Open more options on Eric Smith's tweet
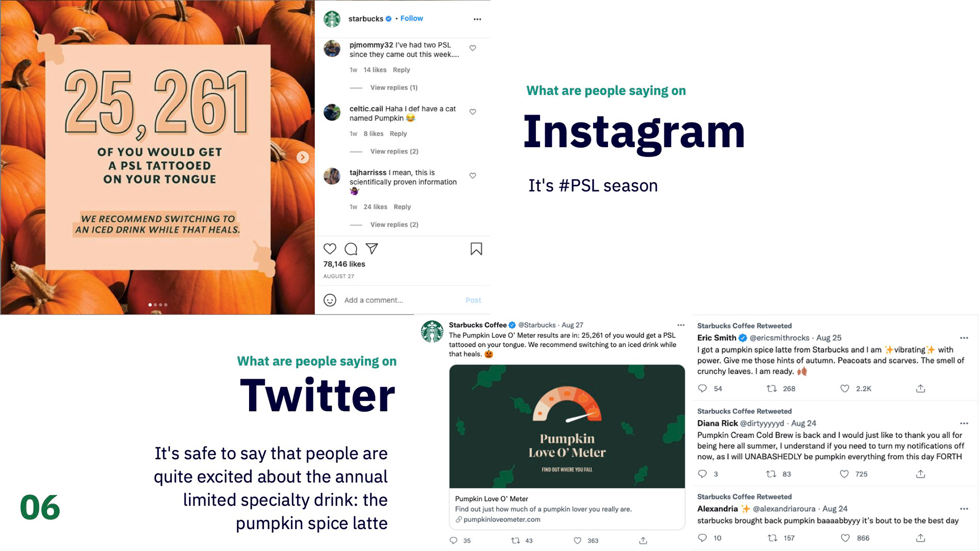 964,338
